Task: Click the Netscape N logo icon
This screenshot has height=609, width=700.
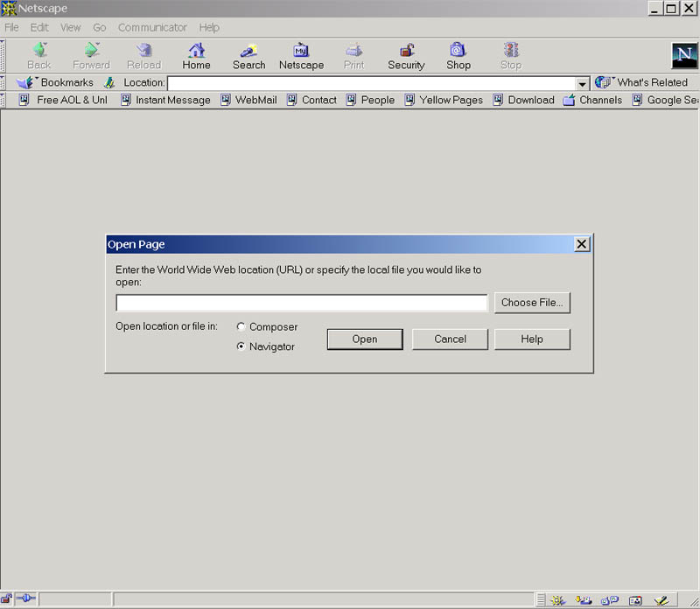Action: (x=684, y=55)
